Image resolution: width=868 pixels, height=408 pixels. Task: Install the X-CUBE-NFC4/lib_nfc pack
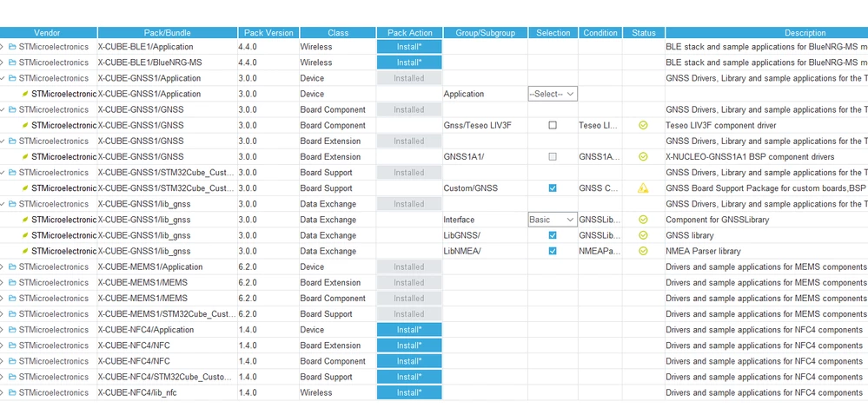coord(409,393)
